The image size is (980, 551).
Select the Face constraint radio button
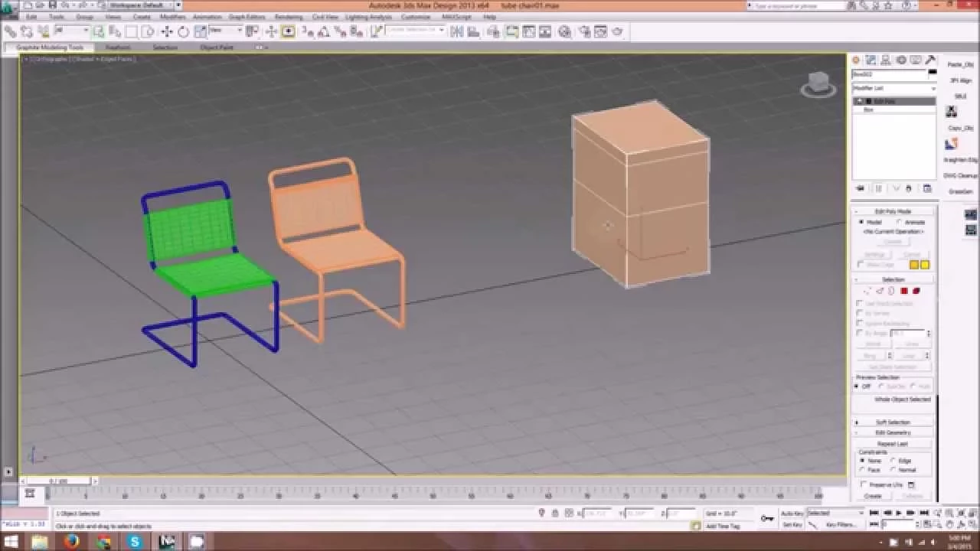(x=862, y=470)
